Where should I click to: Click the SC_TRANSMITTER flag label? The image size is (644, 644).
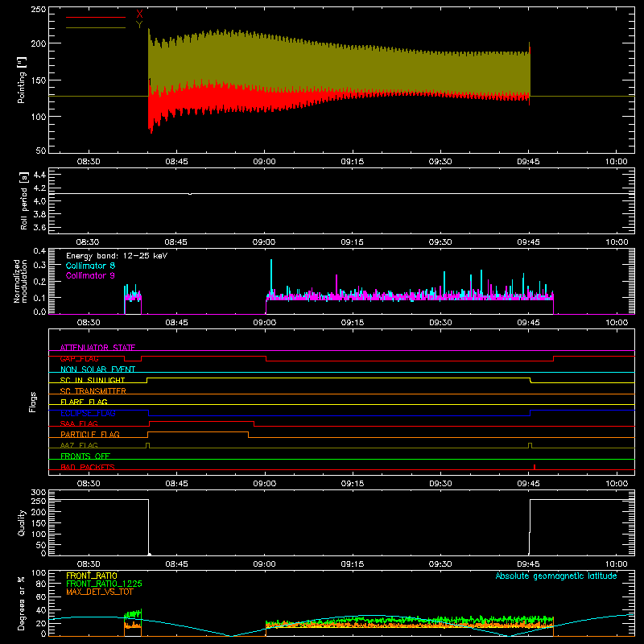[93, 391]
